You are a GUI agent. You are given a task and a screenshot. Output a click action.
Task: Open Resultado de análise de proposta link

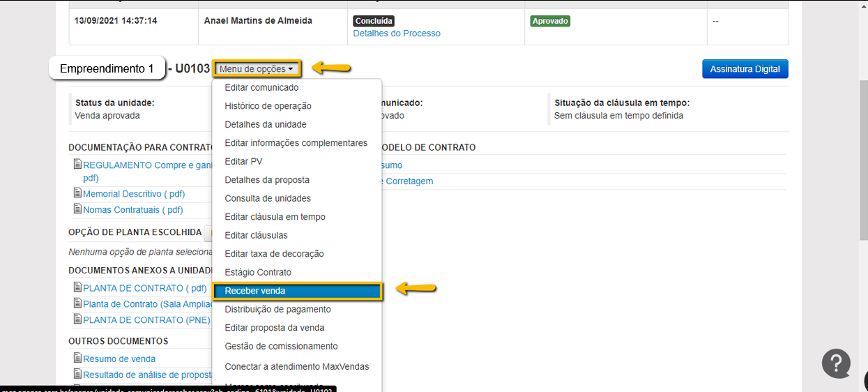[x=146, y=375]
